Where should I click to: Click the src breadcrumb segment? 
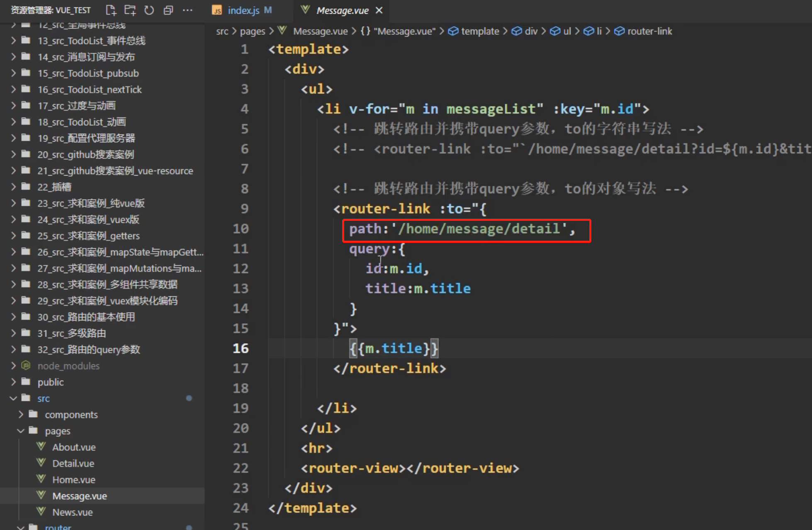tap(222, 31)
